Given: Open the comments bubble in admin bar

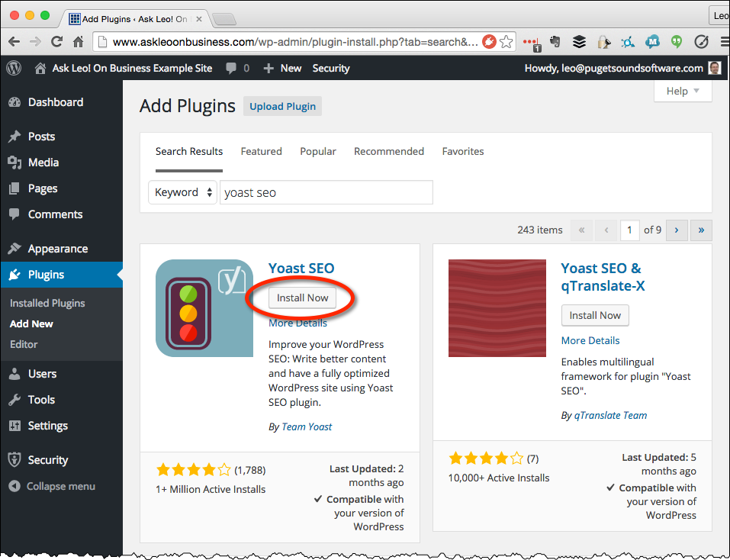Looking at the screenshot, I should [x=231, y=69].
